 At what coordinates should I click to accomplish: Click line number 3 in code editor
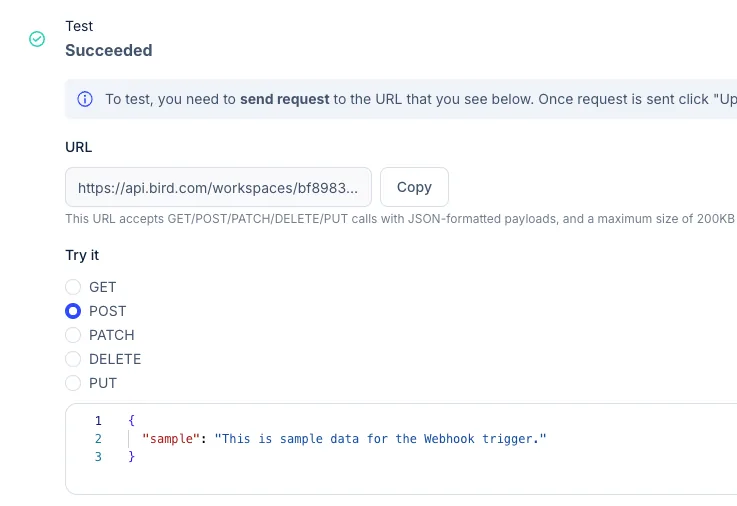click(98, 457)
